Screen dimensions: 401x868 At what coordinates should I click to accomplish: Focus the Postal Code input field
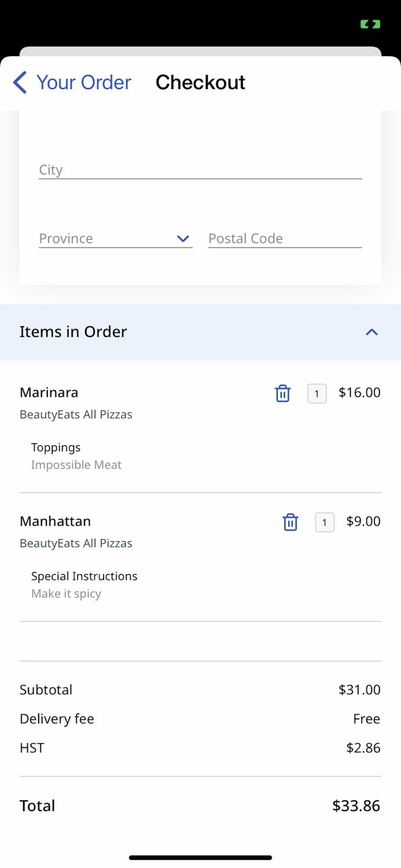pos(285,238)
